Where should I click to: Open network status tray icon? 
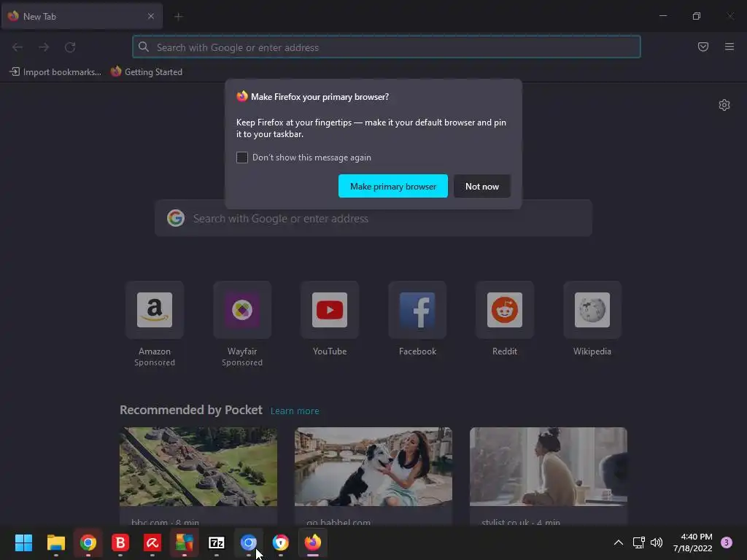pyautogui.click(x=638, y=542)
